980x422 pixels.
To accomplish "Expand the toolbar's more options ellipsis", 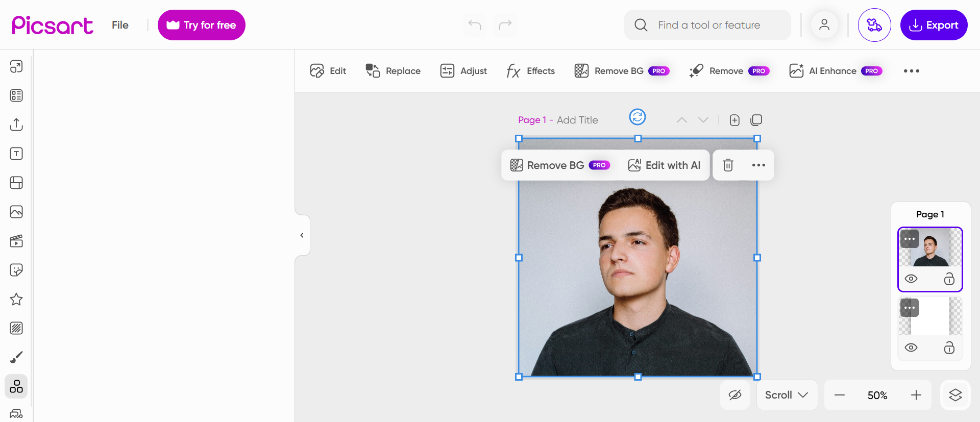I will pos(911,71).
